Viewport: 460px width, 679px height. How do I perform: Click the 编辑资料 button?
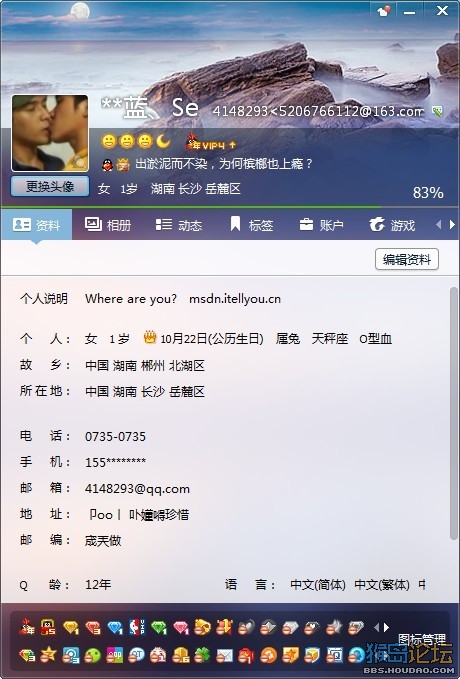coord(407,259)
